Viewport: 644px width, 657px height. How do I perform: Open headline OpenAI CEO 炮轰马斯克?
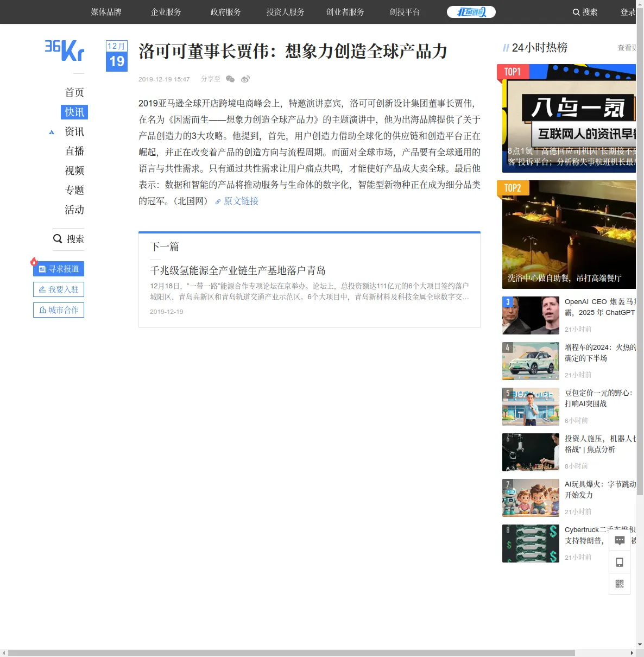[x=600, y=307]
